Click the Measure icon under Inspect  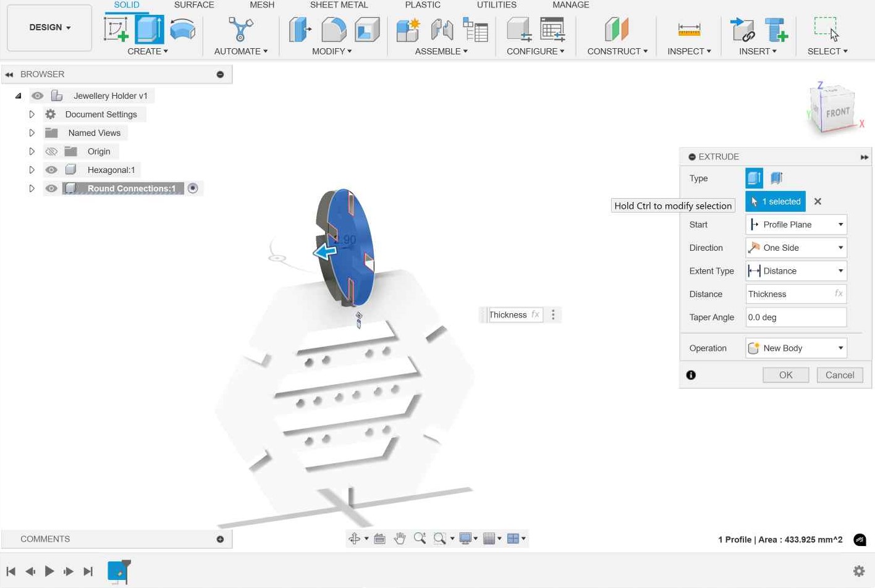tap(689, 29)
